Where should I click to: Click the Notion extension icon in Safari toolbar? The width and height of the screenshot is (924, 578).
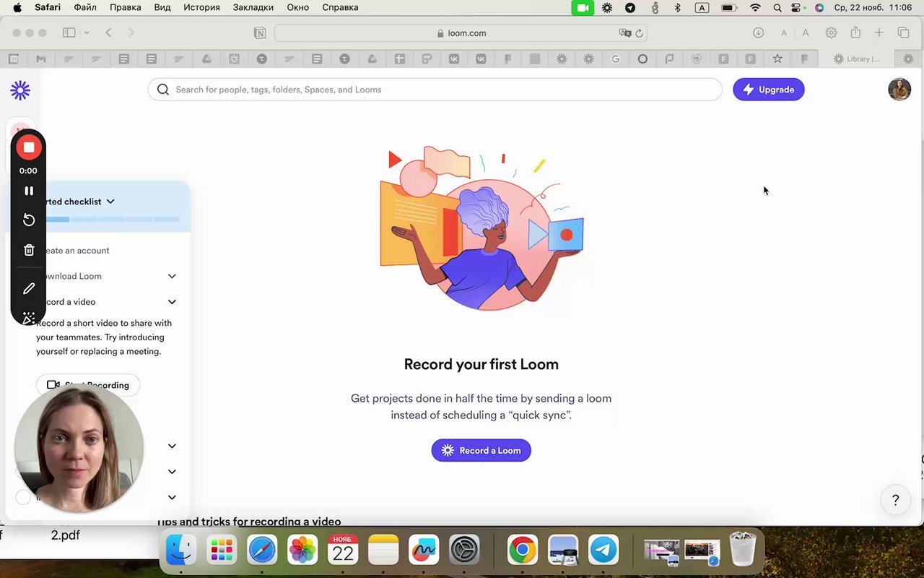click(260, 33)
